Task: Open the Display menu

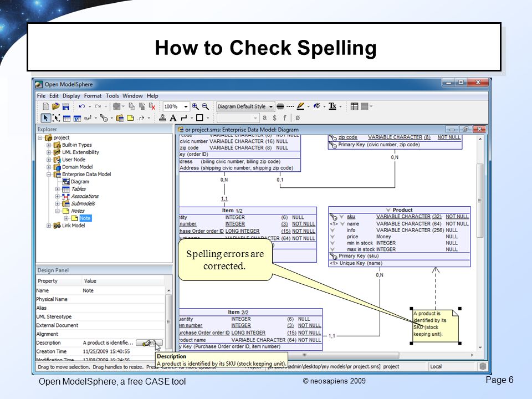Action: coord(71,96)
